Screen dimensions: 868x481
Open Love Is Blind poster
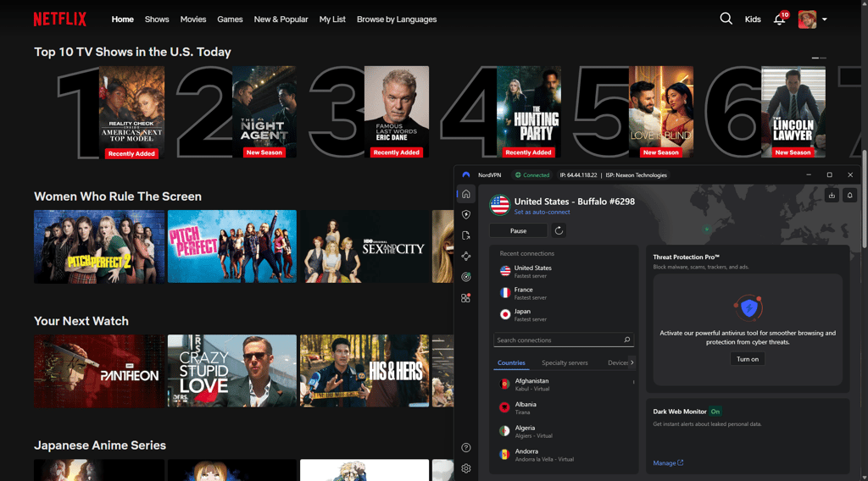661,112
